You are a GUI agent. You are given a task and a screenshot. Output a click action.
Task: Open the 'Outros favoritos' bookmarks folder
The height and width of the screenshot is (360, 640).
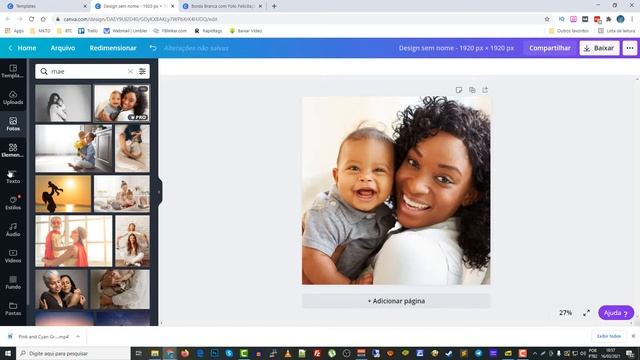pyautogui.click(x=569, y=31)
